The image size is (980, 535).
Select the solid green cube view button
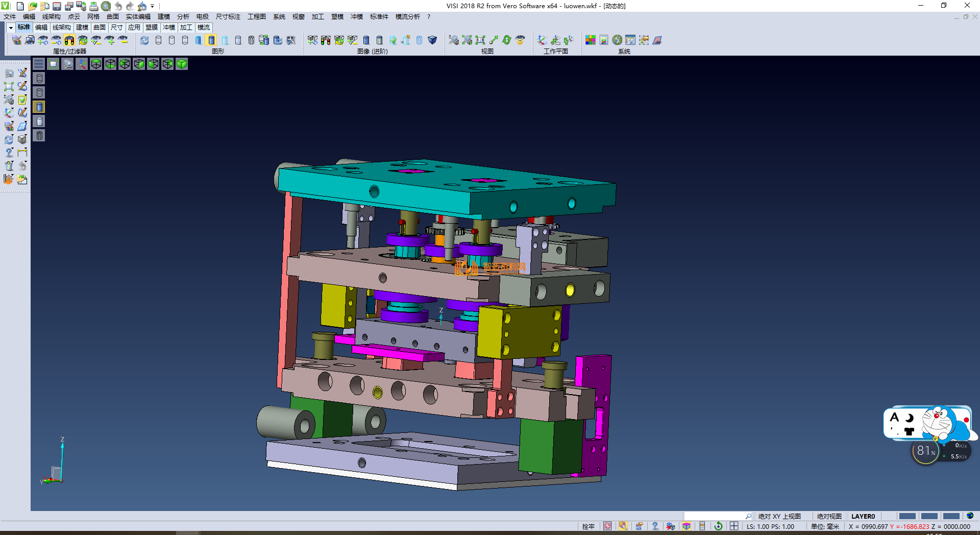click(182, 64)
